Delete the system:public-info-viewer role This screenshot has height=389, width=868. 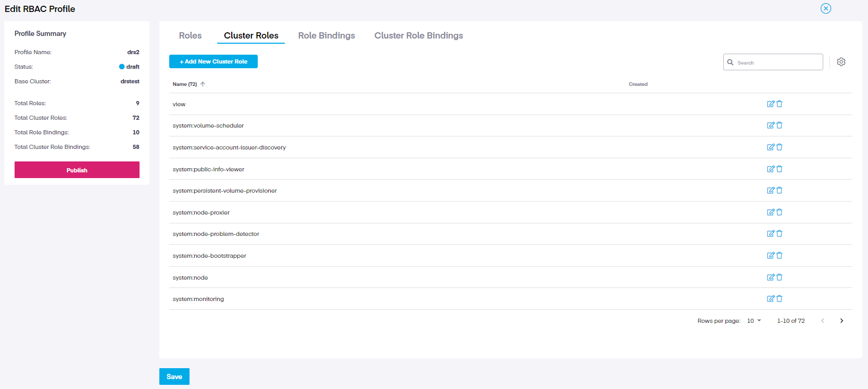779,169
